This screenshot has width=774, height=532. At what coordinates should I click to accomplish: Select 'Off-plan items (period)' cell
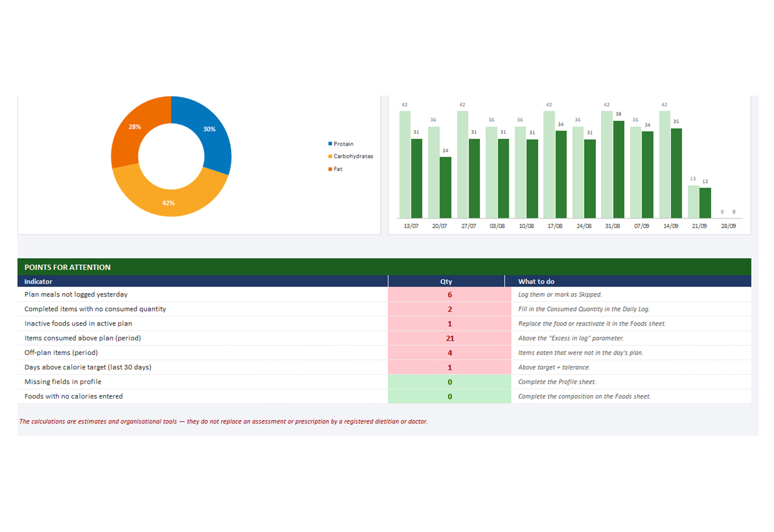point(202,353)
